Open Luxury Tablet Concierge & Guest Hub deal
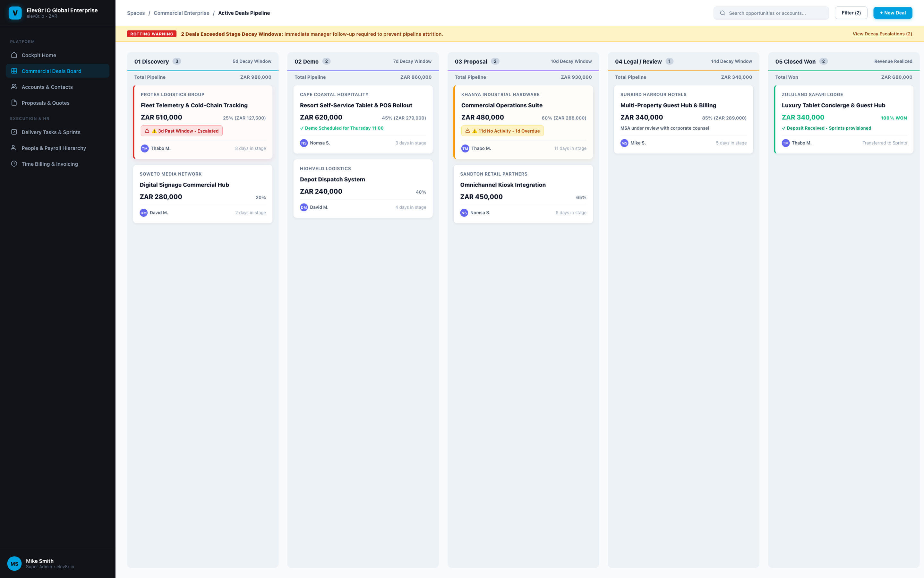Viewport: 924px width, 578px height. point(833,105)
